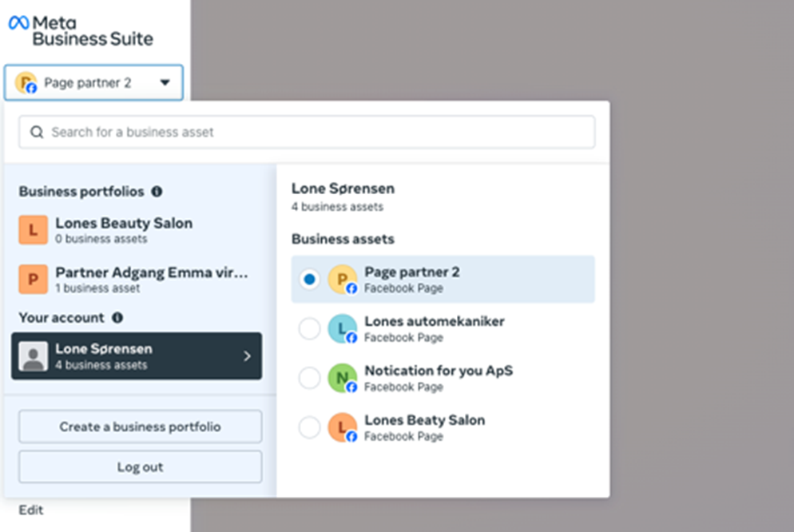This screenshot has height=532, width=794.
Task: Click Lone Sørensen profile picture placeholder
Action: point(34,355)
